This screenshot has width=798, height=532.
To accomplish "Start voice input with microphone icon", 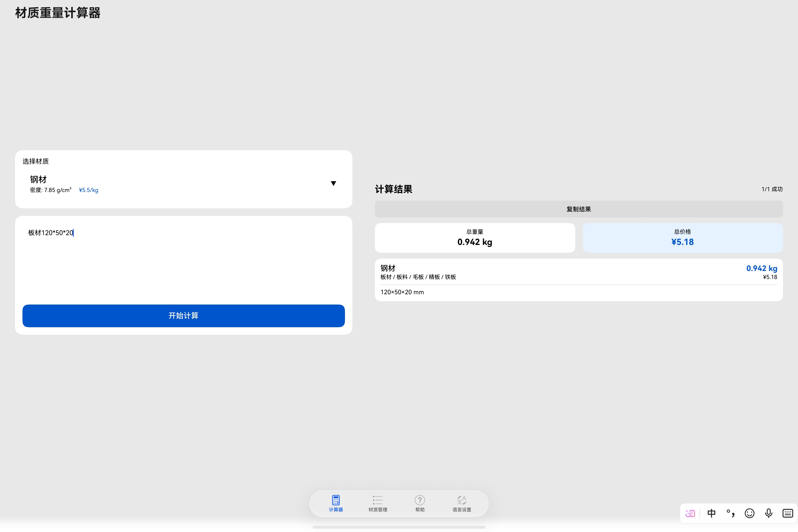I will pyautogui.click(x=768, y=513).
